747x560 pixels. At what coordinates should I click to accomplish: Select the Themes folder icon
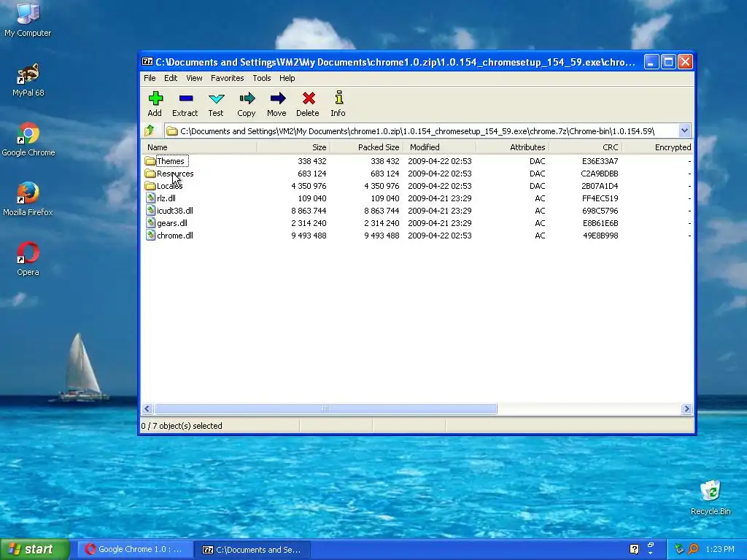(x=150, y=161)
